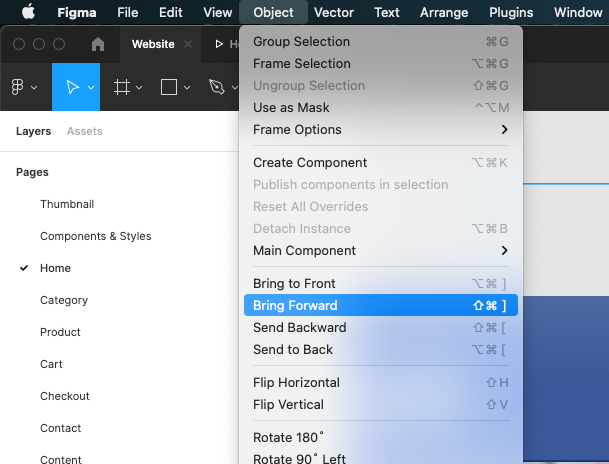Switch to the Assets tab
The image size is (609, 464).
pyautogui.click(x=85, y=131)
